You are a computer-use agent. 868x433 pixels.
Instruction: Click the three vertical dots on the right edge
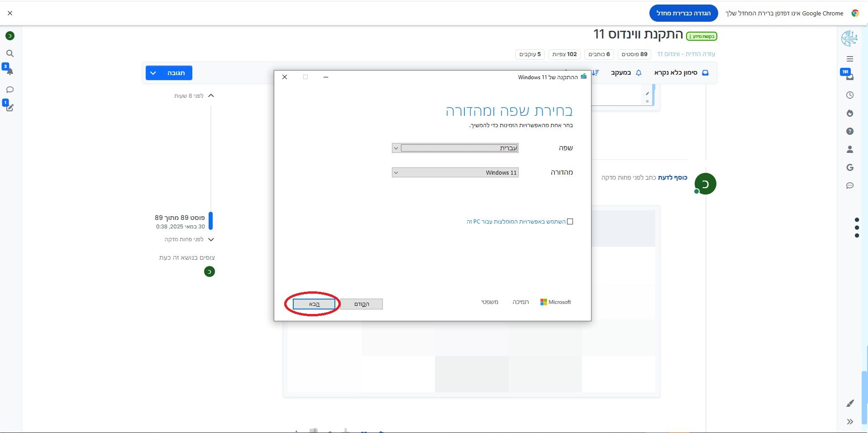(857, 228)
